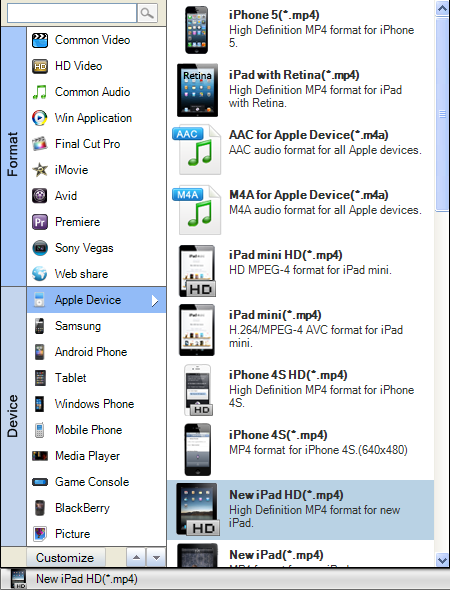450x590 pixels.
Task: Choose the New iPad(*.mp4) profile
Action: tap(301, 554)
